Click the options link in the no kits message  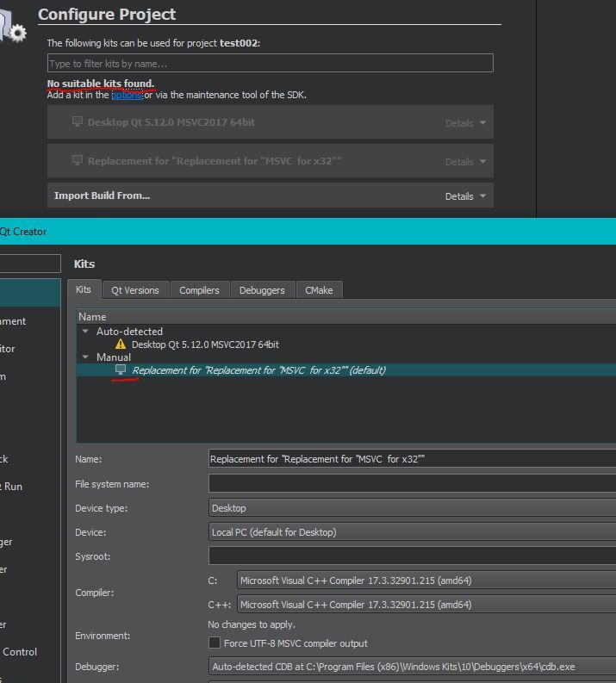(x=127, y=95)
